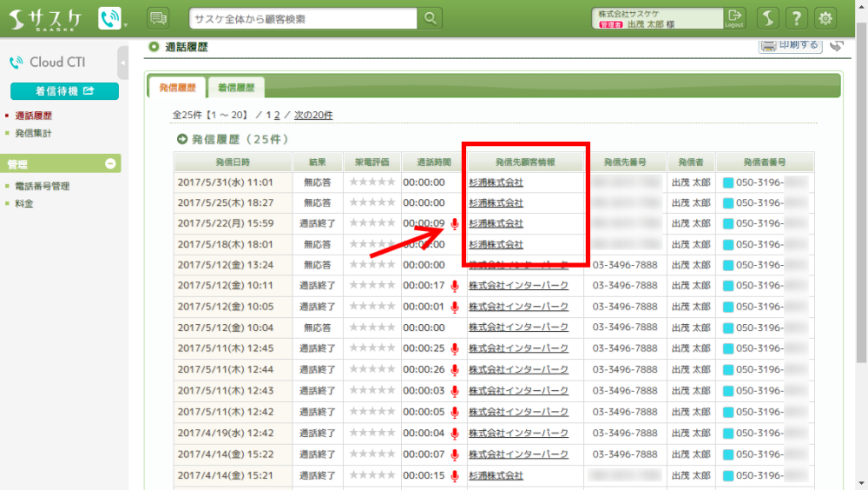Click the magnifier search button
The height and width of the screenshot is (490, 868).
click(x=430, y=18)
